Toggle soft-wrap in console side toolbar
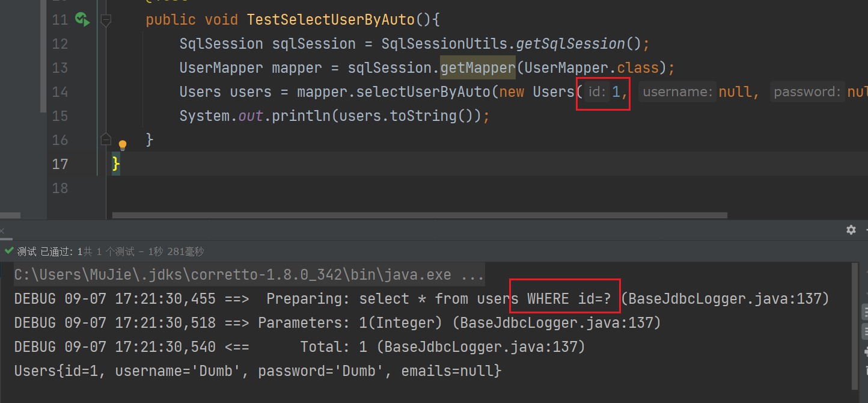The height and width of the screenshot is (403, 868). pos(865,312)
